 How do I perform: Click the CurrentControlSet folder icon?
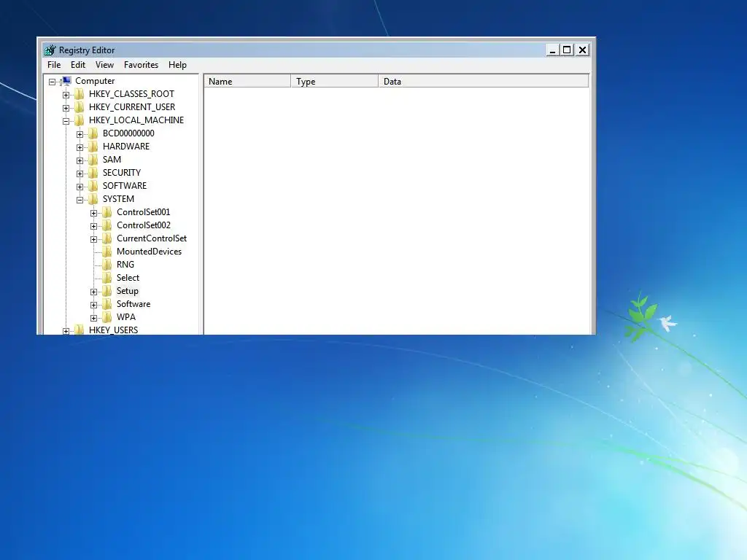(x=108, y=238)
